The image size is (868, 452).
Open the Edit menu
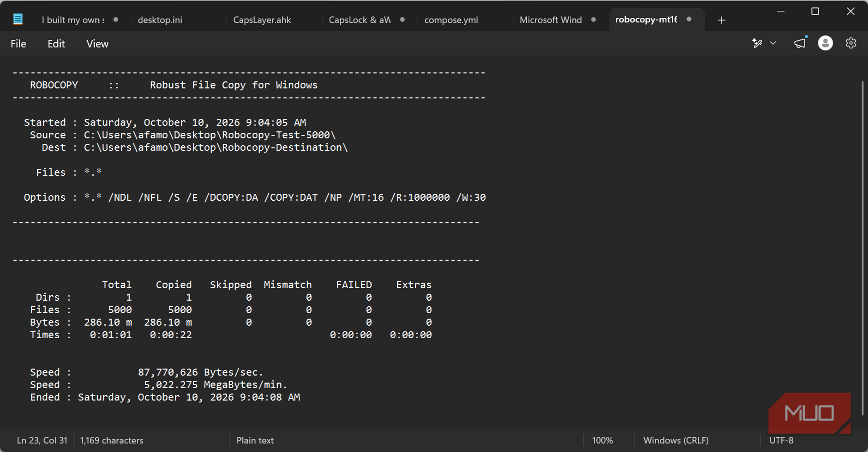pos(56,44)
